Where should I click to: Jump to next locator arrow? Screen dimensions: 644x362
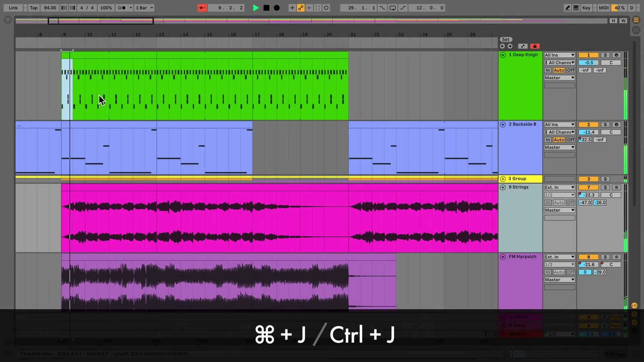(510, 46)
